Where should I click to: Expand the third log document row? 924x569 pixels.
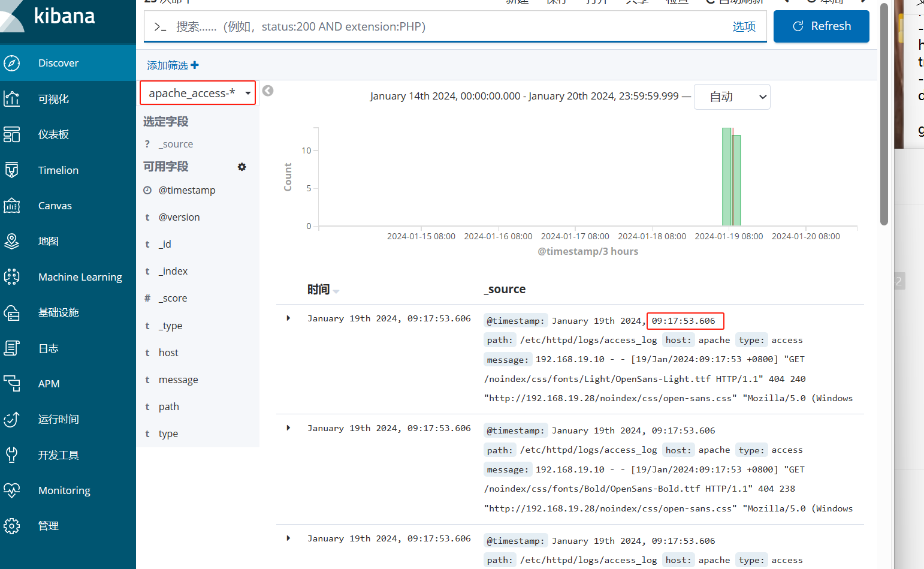(x=288, y=538)
